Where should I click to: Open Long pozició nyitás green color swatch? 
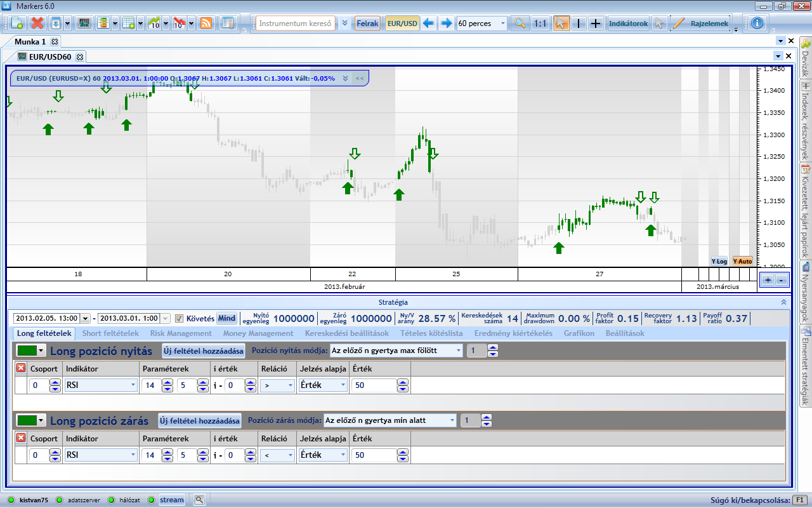pyautogui.click(x=32, y=351)
